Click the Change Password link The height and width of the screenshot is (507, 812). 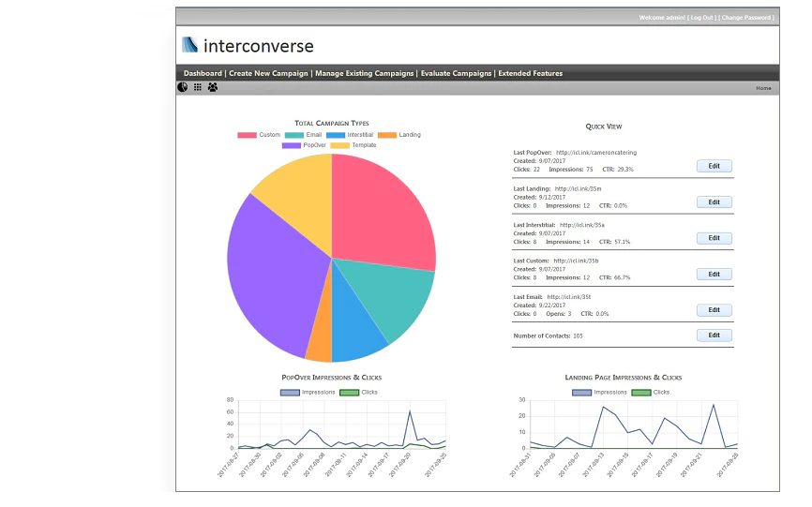click(x=746, y=18)
